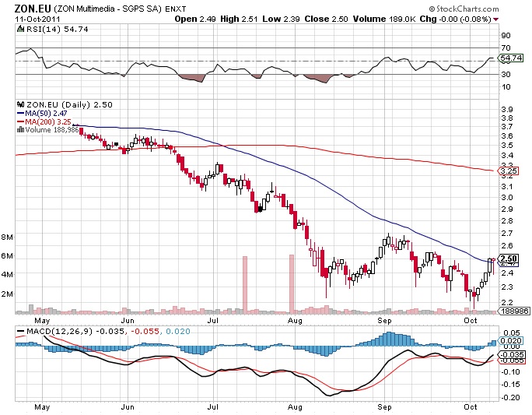Click the MACD(12,26,9) label

coord(58,331)
